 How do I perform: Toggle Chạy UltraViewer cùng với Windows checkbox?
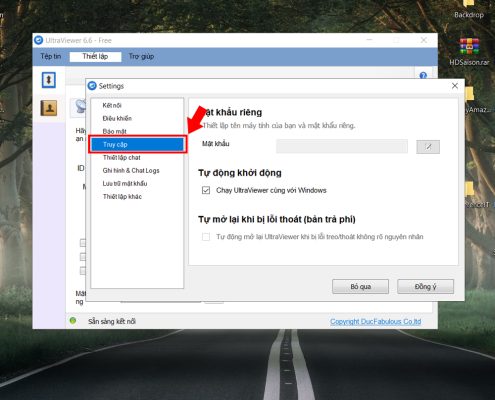click(206, 190)
